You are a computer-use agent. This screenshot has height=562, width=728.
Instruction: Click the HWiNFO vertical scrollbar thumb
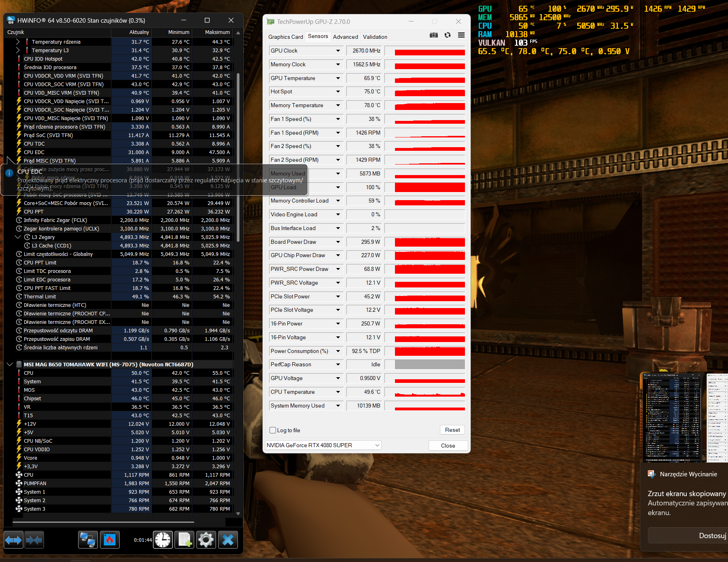tap(238, 158)
